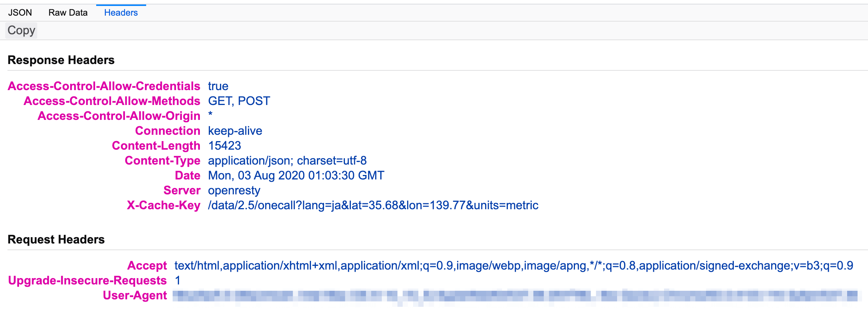Open the Raw Data tab
The width and height of the screenshot is (868, 312).
pyautogui.click(x=67, y=12)
